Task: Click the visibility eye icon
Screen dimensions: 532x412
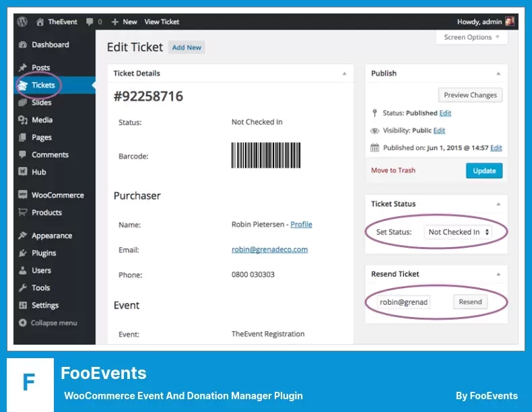Action: click(374, 131)
